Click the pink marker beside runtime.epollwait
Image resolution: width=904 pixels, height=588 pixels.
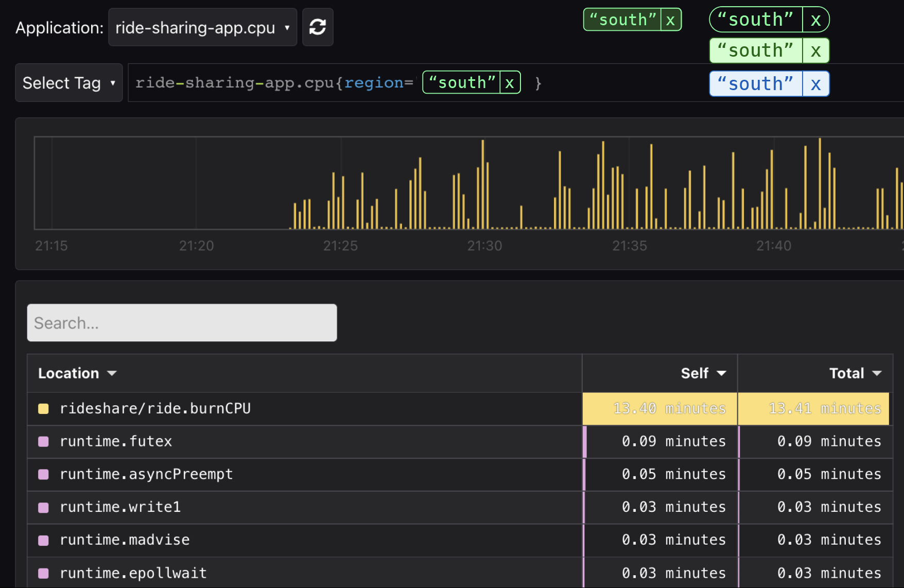tap(43, 573)
